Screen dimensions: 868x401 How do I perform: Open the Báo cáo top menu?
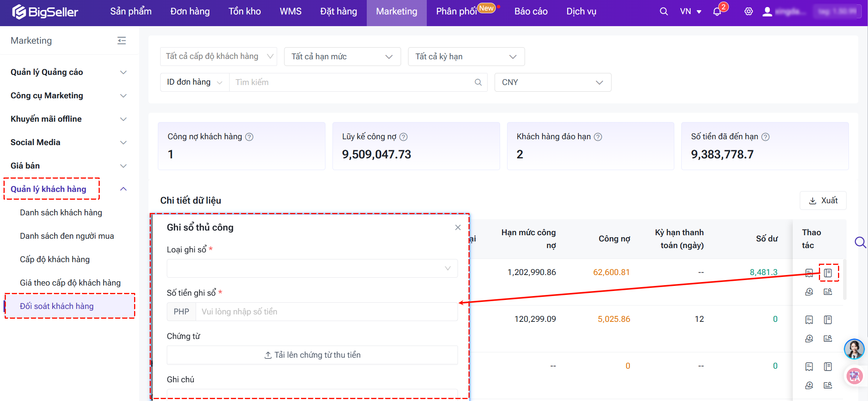[x=531, y=12]
